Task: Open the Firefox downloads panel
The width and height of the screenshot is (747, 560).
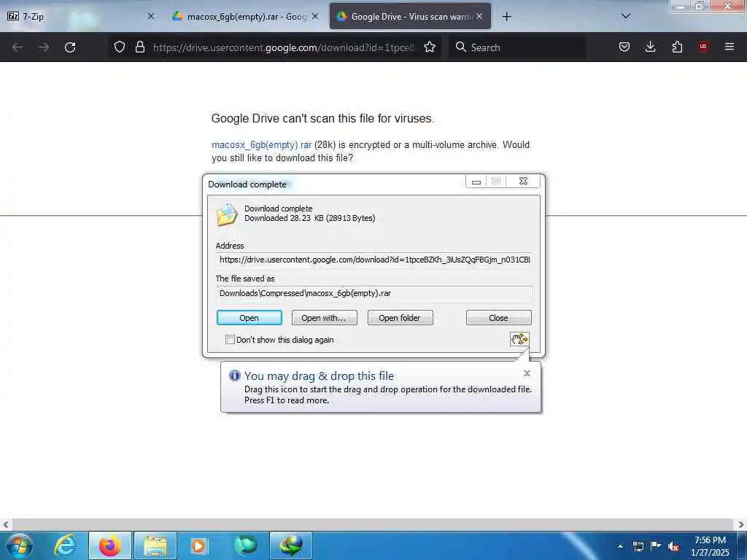Action: (650, 47)
